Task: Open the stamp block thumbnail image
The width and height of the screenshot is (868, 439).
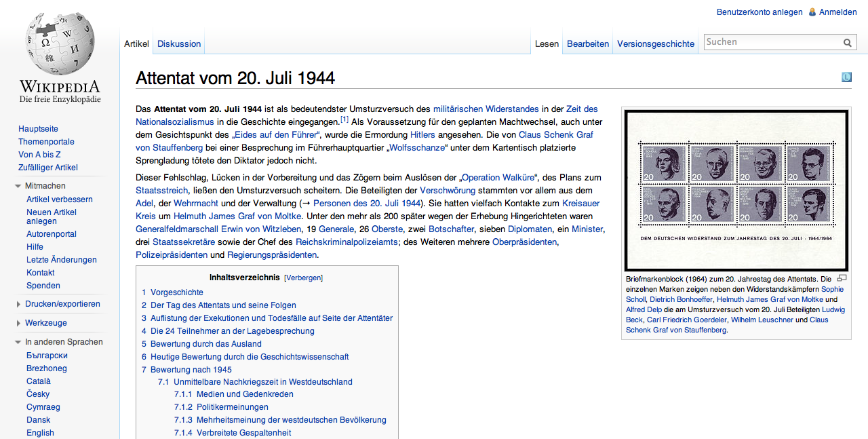Action: point(736,191)
